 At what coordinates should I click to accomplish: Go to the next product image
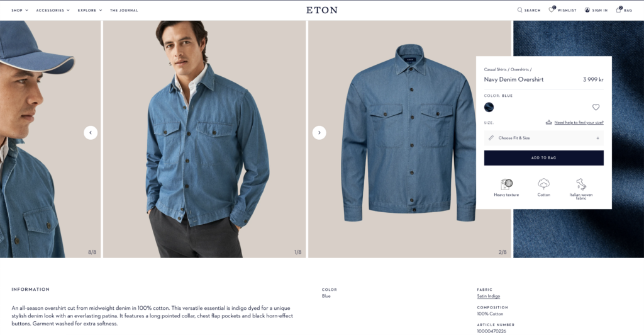[319, 133]
